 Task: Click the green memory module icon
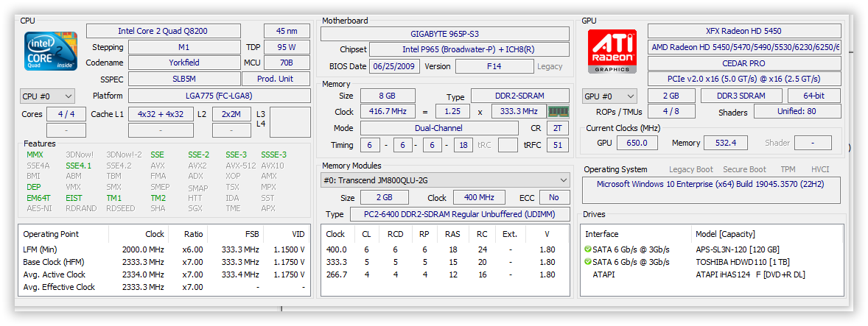559,112
